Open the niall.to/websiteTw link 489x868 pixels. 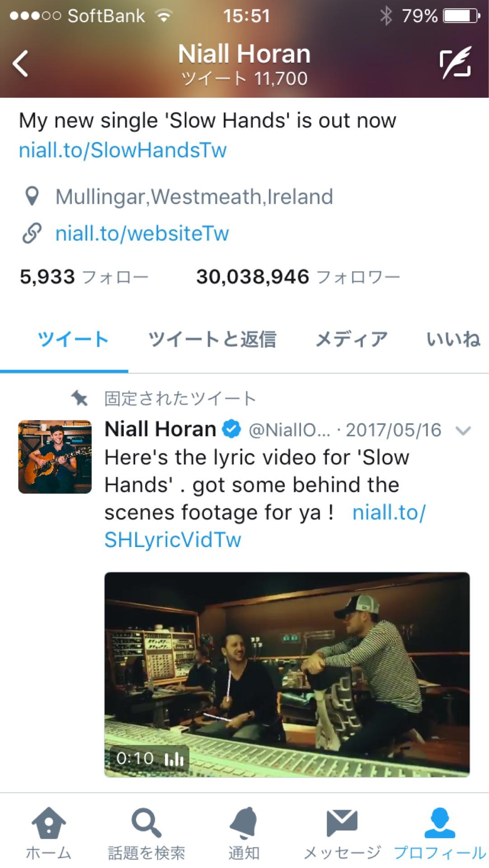pyautogui.click(x=142, y=233)
